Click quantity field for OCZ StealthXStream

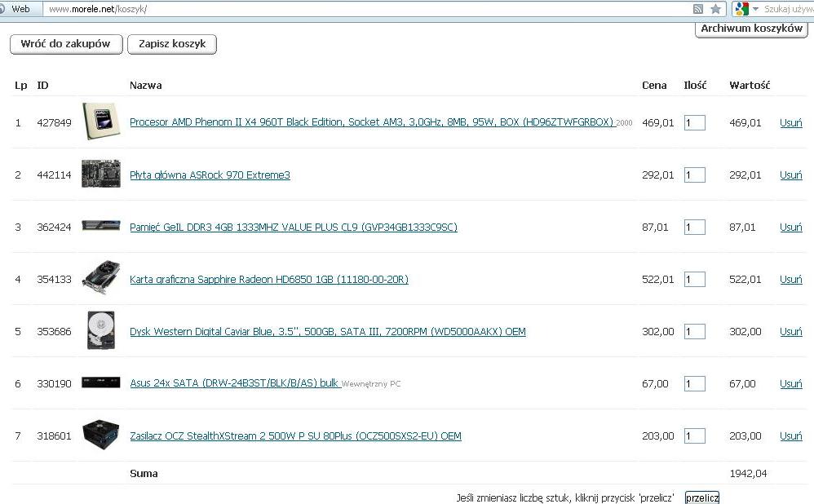[695, 436]
